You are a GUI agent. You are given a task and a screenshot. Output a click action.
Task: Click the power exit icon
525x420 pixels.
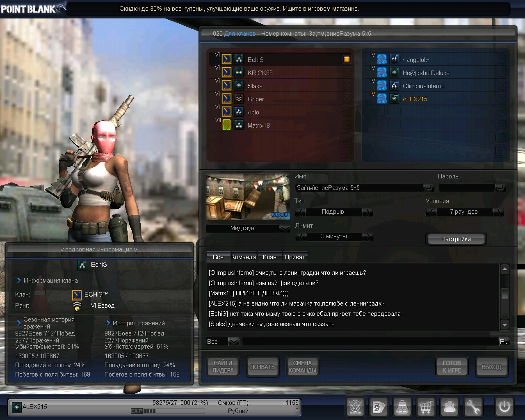(504, 407)
